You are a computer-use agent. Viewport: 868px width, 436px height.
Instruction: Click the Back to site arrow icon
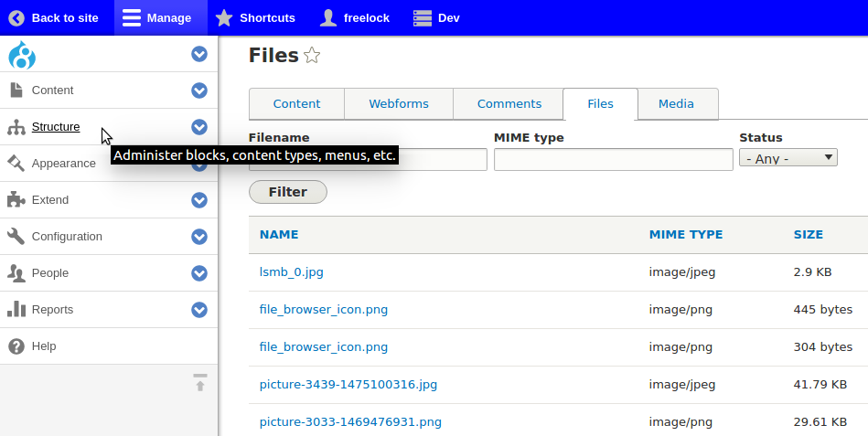pos(16,18)
